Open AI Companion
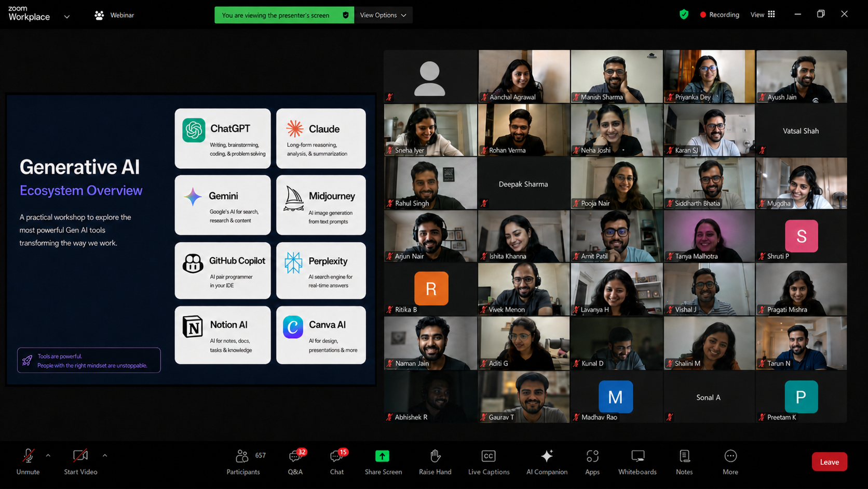 coord(547,461)
